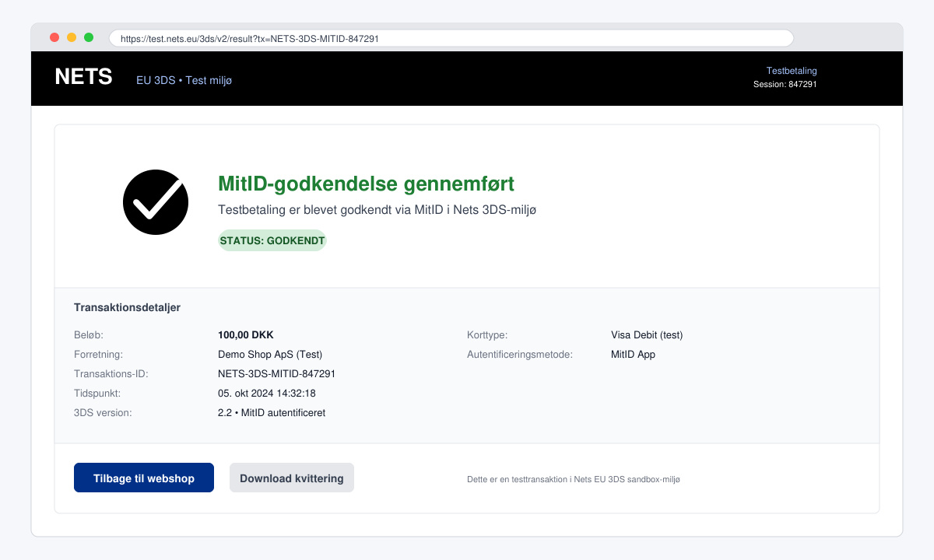Screen dimensions: 934x560
Task: Click the MitID-godkendelse gennemført heading
Action: (366, 184)
